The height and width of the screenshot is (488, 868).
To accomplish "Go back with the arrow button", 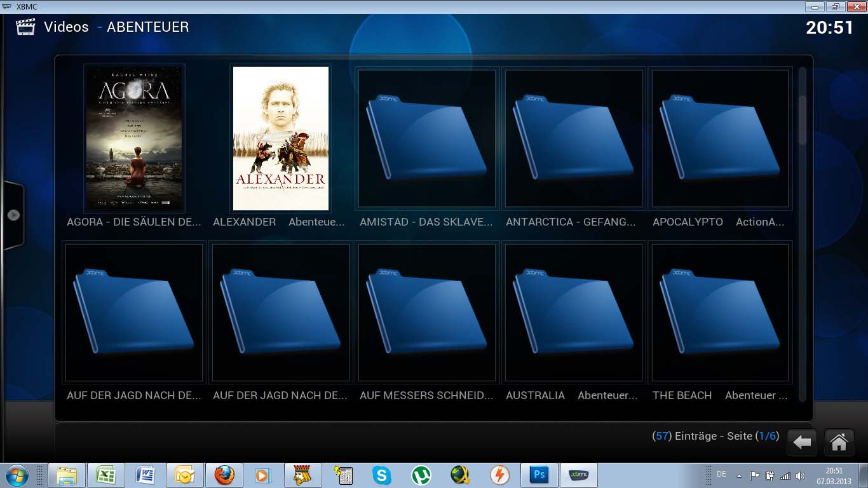I will coord(802,442).
